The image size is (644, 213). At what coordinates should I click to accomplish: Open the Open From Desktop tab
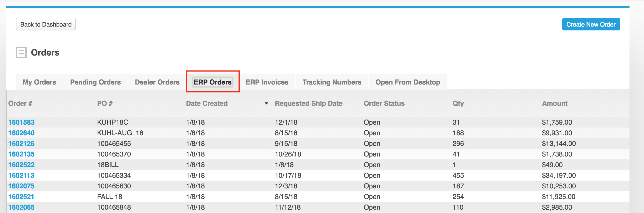pyautogui.click(x=408, y=82)
